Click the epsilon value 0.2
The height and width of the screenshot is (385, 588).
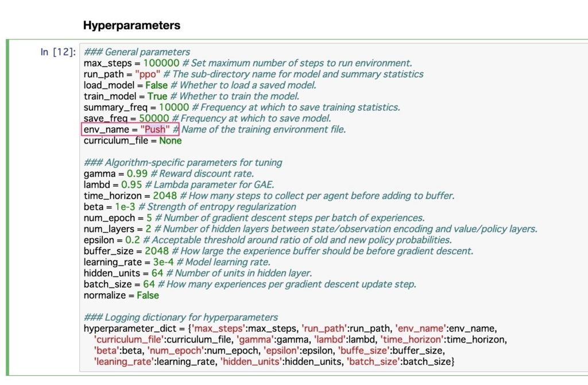[133, 240]
